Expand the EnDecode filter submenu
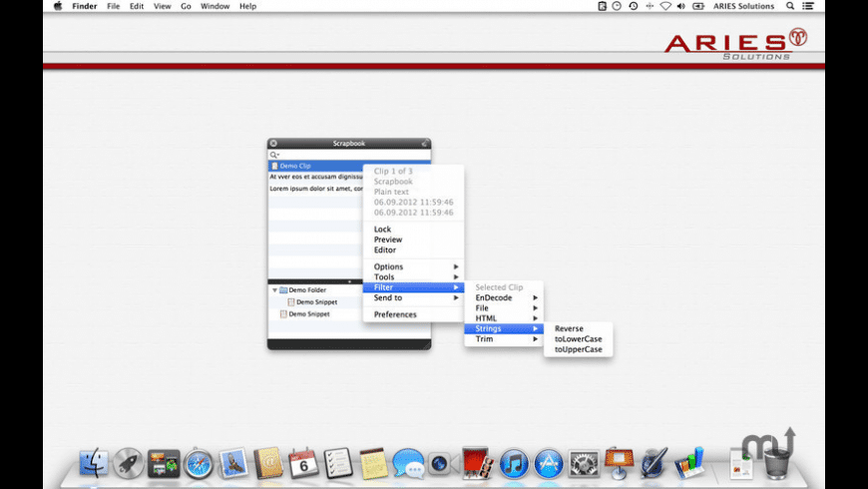This screenshot has height=489, width=868. tap(504, 298)
